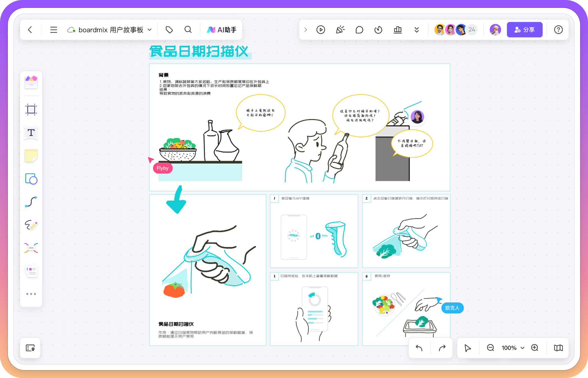The width and height of the screenshot is (588, 378).
Task: Open the shapes tool
Action: pyautogui.click(x=31, y=179)
